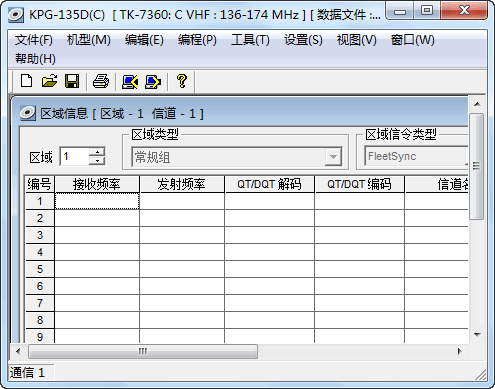The height and width of the screenshot is (389, 495).
Task: Open the 视图(V) menu
Action: pos(356,40)
